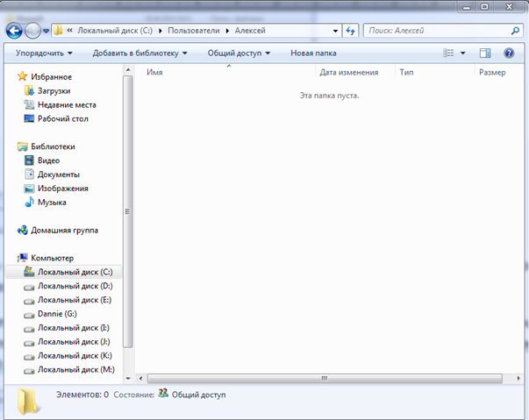Expand the Упорядочить dropdown menu
Viewport: 529px width, 420px height.
(x=44, y=53)
